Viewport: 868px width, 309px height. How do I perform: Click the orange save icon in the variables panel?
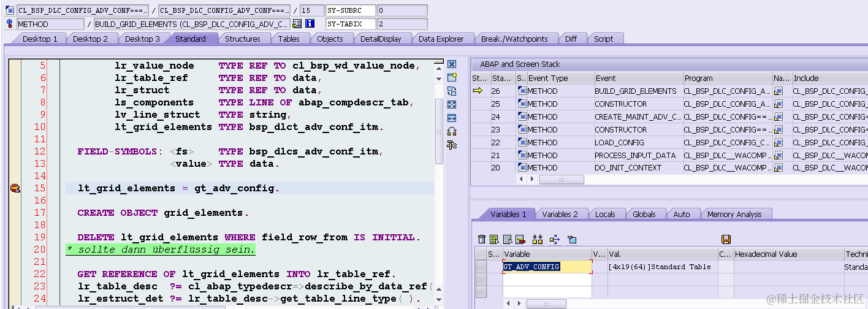coord(726,239)
